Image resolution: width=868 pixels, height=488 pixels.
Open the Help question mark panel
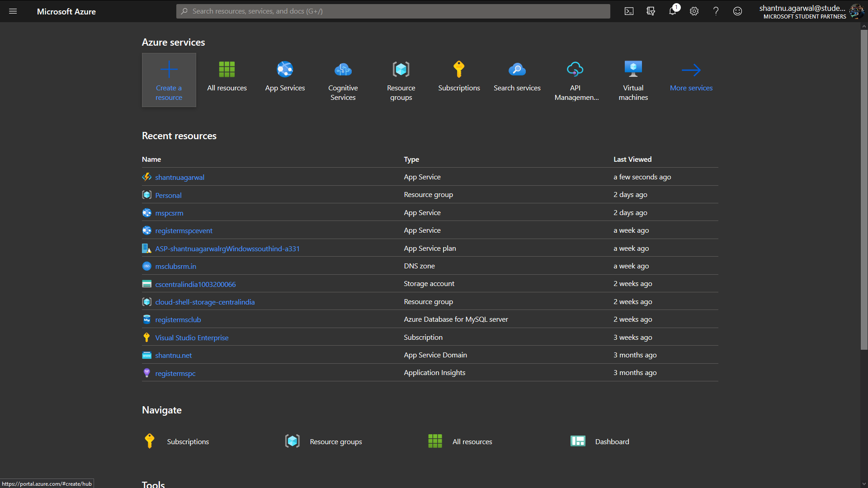[716, 11]
